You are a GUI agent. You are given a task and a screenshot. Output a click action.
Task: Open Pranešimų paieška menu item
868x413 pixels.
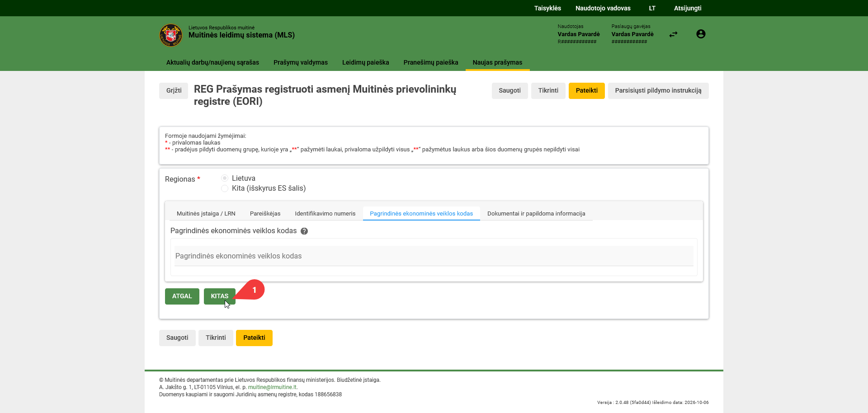(x=431, y=62)
